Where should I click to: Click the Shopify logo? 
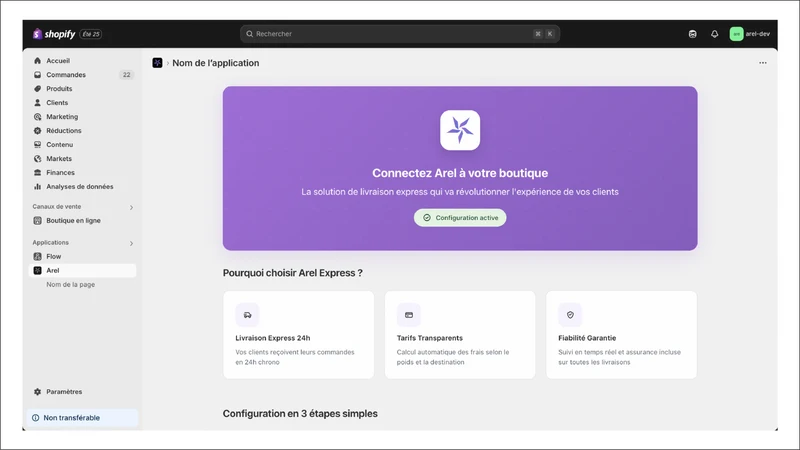coord(54,34)
